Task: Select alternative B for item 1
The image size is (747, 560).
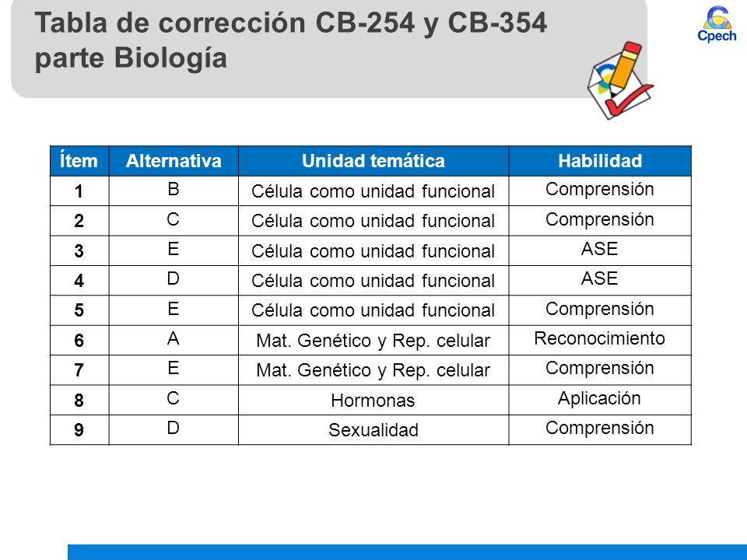Action: coord(174,191)
